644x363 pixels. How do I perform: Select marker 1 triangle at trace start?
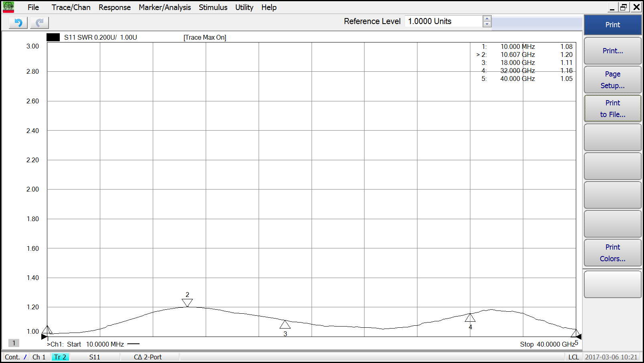(x=47, y=330)
